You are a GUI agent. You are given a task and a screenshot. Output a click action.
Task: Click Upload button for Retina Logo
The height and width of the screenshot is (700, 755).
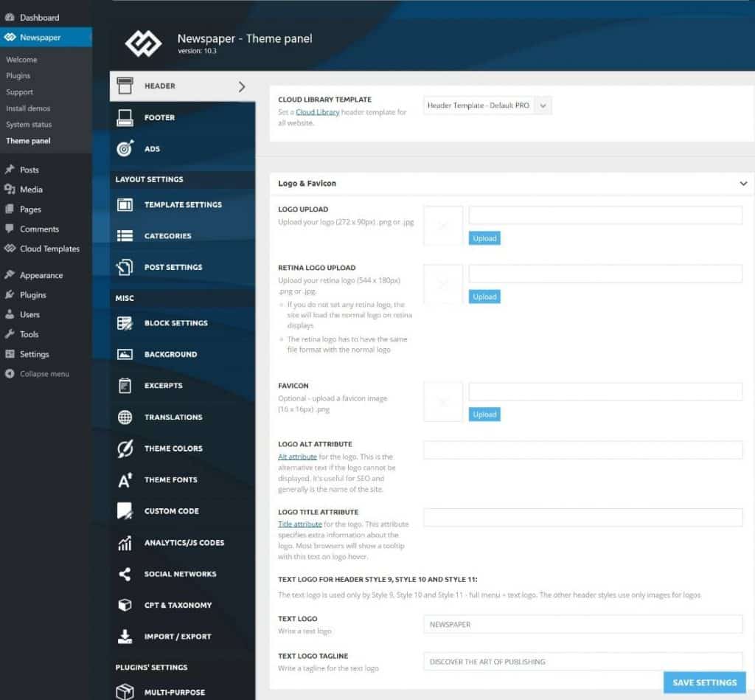click(x=484, y=297)
